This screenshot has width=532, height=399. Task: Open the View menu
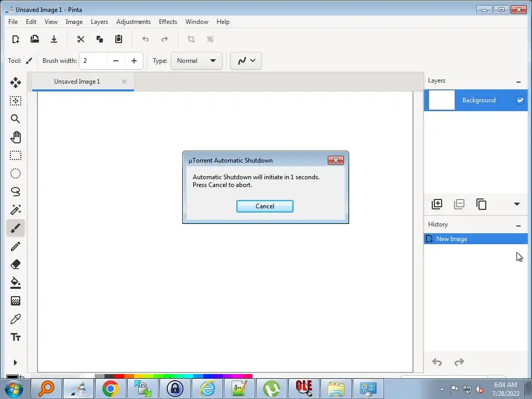51,22
